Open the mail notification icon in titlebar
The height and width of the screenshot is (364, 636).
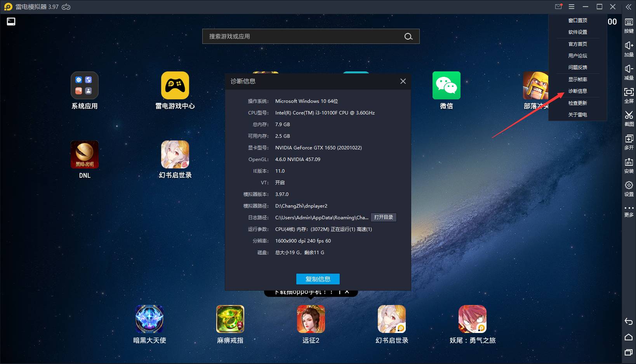pyautogui.click(x=558, y=7)
